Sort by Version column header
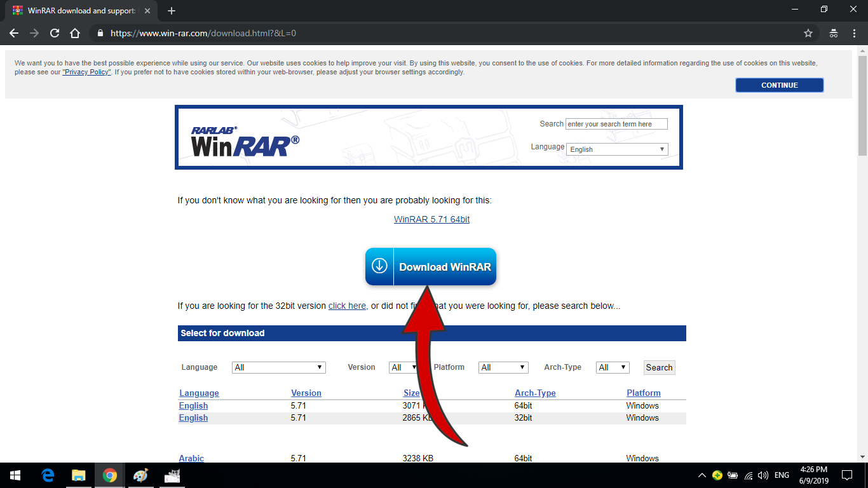Screen dimensions: 868x488 pos(306,393)
